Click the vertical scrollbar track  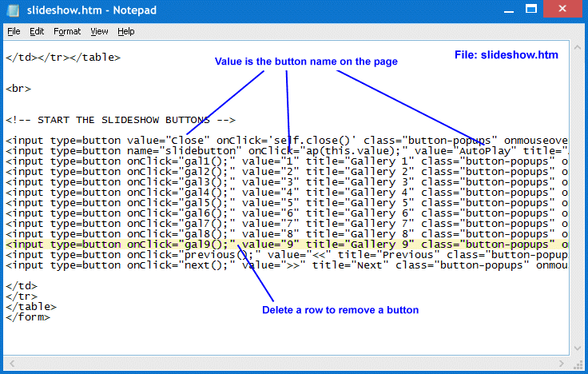(x=575, y=200)
